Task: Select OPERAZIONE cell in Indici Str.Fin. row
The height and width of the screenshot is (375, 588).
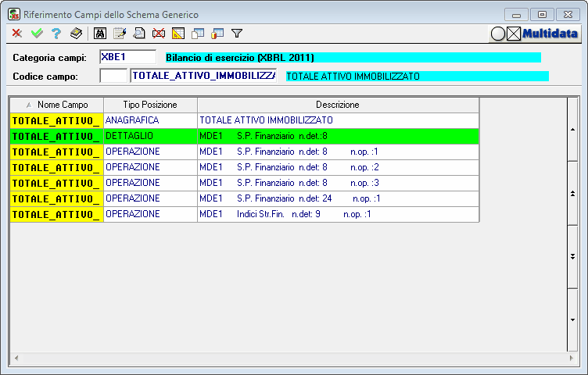Action: tap(150, 214)
